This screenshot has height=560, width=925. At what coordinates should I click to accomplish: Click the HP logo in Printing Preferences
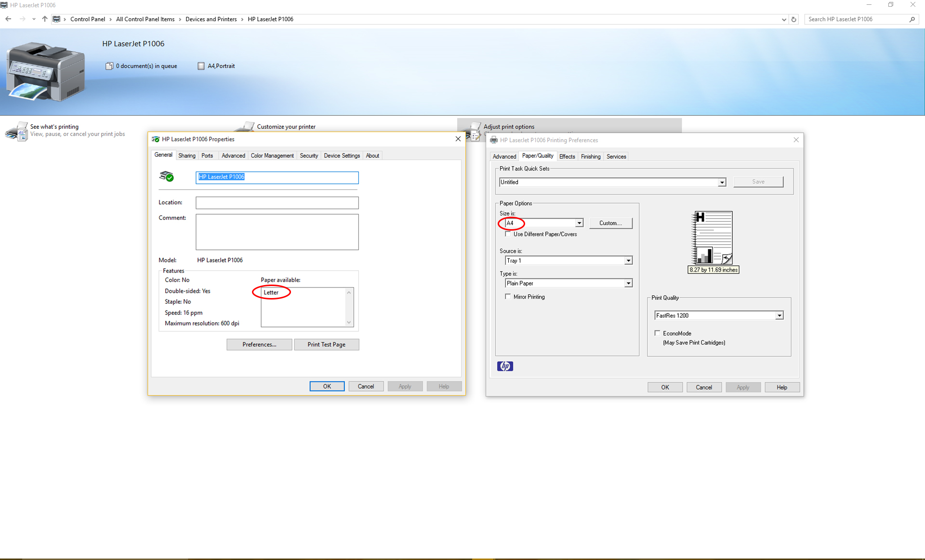[505, 366]
